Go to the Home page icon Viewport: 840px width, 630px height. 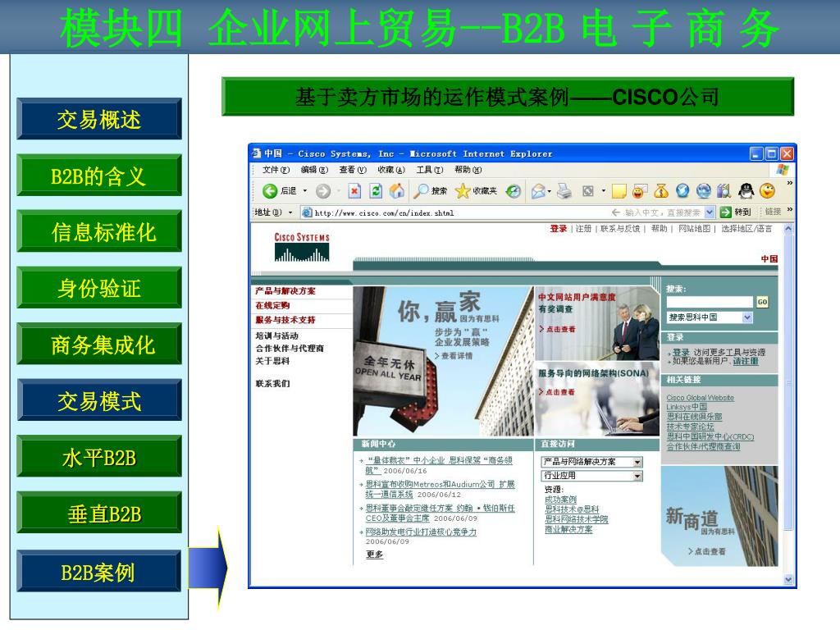click(x=397, y=190)
